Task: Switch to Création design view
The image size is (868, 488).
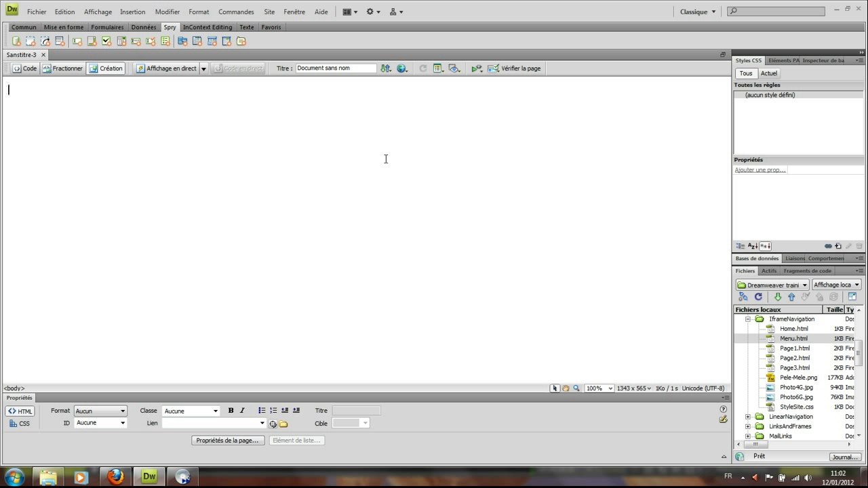Action: [x=105, y=68]
